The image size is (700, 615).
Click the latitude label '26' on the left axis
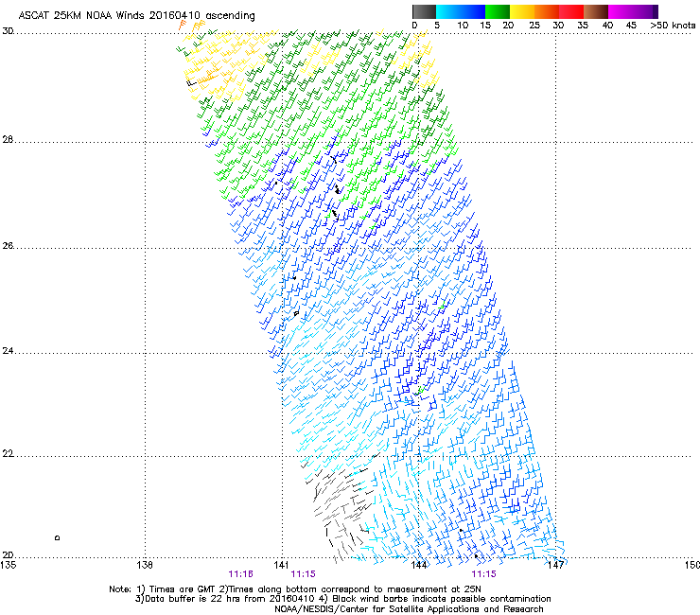point(8,246)
